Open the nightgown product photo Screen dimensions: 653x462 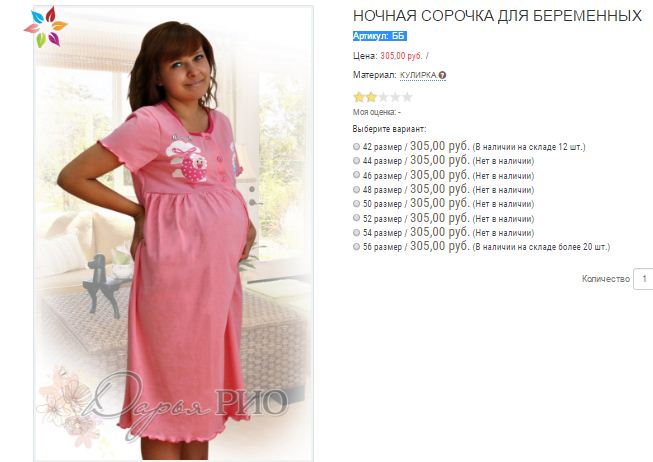[173, 233]
